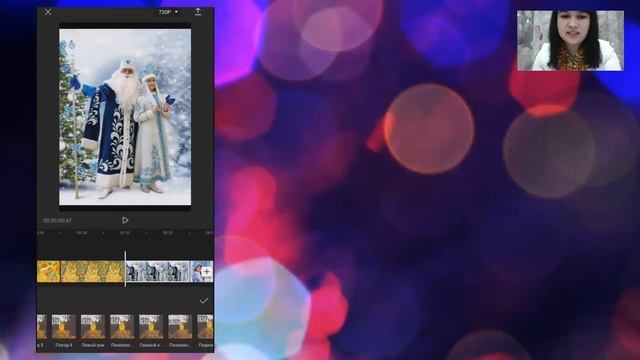The width and height of the screenshot is (640, 360).
Task: Select the first yellow clip in the timeline
Action: [x=48, y=271]
